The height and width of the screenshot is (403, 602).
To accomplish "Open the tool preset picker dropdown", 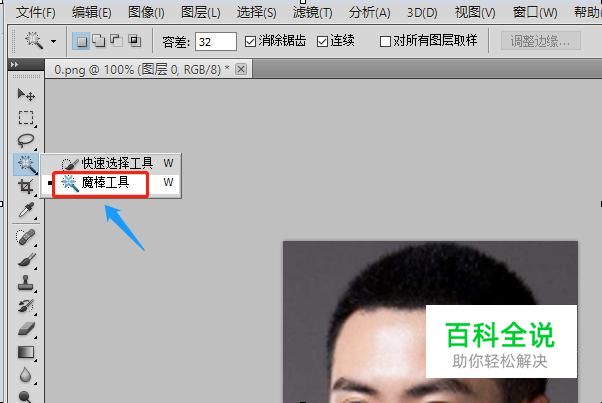I will point(53,41).
